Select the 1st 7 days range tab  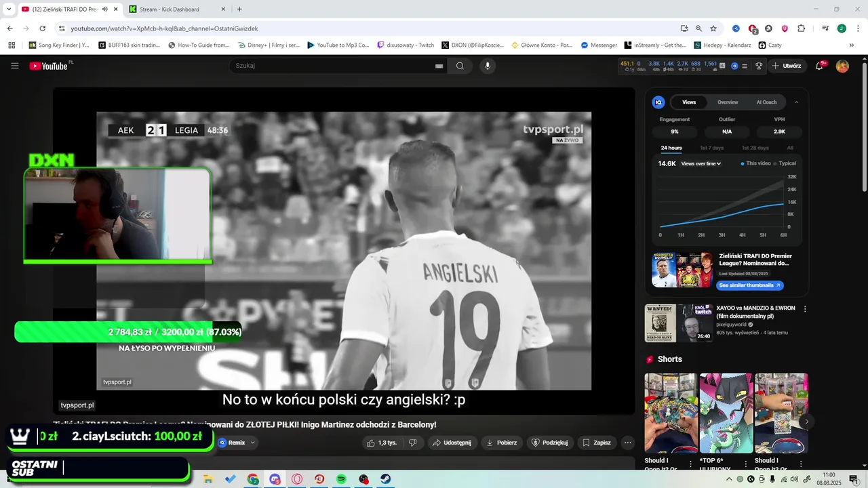(712, 148)
